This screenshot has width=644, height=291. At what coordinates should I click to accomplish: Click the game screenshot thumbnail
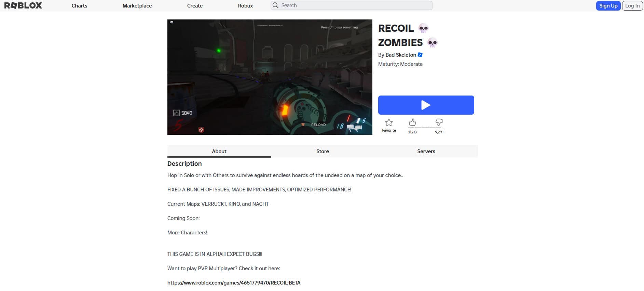pos(270,77)
